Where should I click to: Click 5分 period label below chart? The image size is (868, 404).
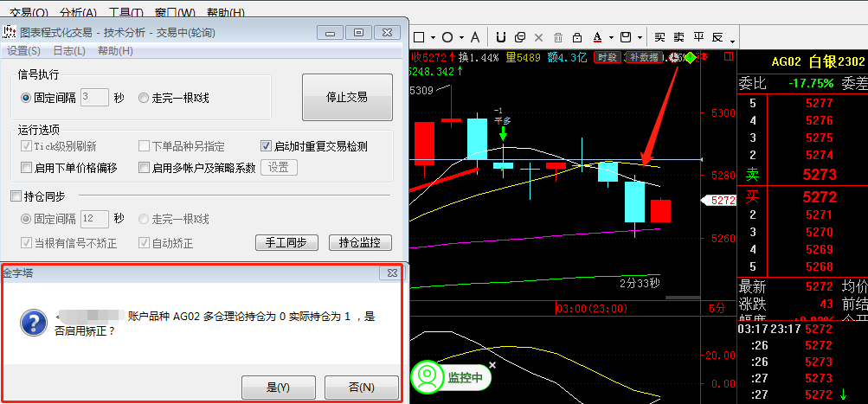click(716, 308)
